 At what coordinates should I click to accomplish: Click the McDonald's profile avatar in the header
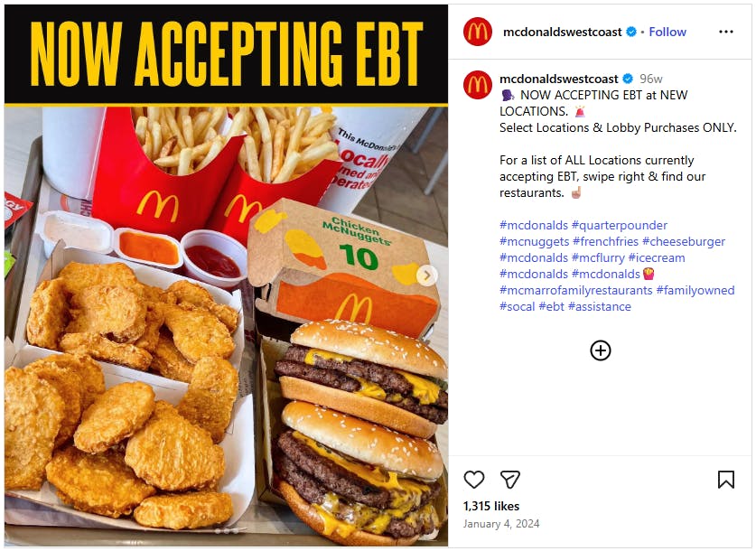coord(477,32)
